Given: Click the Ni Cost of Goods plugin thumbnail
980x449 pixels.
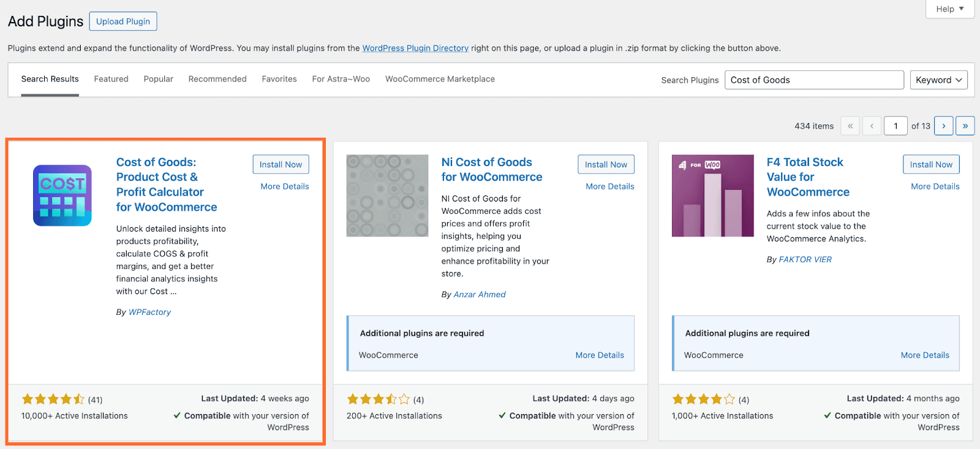Looking at the screenshot, I should coord(387,195).
